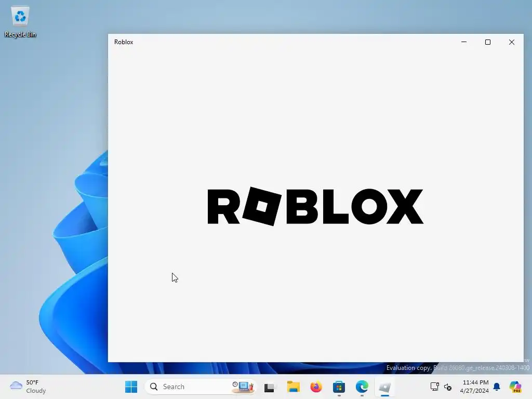Image resolution: width=532 pixels, height=399 pixels.
Task: Close the Roblox window
Action: 512,42
